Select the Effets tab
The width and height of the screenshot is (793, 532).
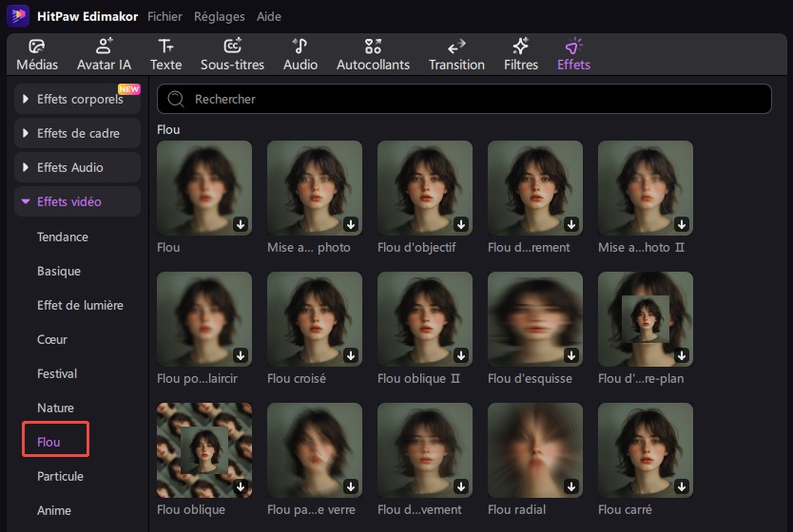click(573, 54)
